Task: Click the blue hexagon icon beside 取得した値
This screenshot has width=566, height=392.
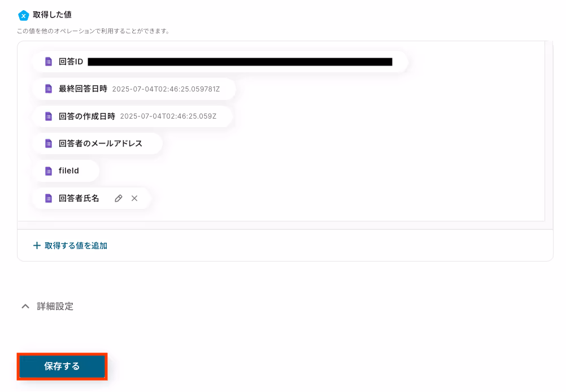Action: coord(24,15)
